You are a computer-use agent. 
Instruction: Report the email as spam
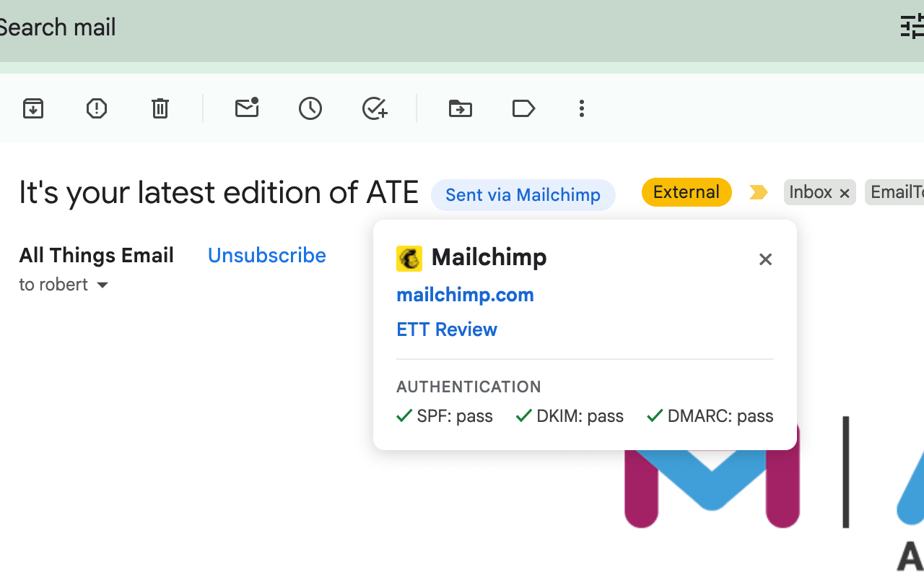point(96,108)
